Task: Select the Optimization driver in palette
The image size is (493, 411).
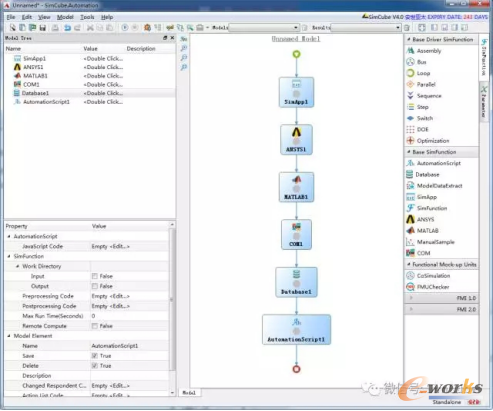Action: (x=428, y=141)
